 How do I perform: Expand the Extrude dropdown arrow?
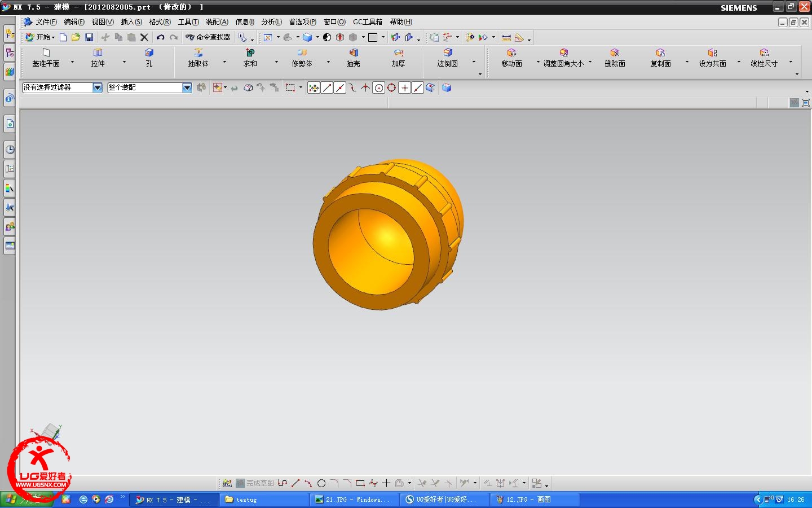coord(125,62)
